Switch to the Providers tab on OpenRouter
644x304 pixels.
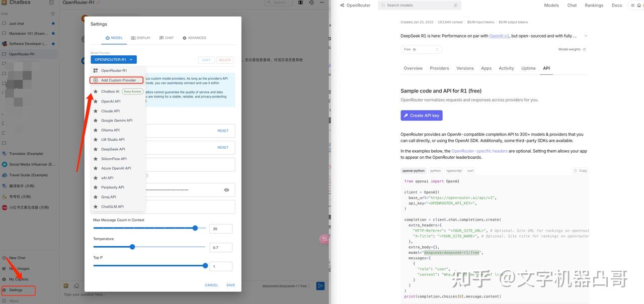[x=439, y=68]
